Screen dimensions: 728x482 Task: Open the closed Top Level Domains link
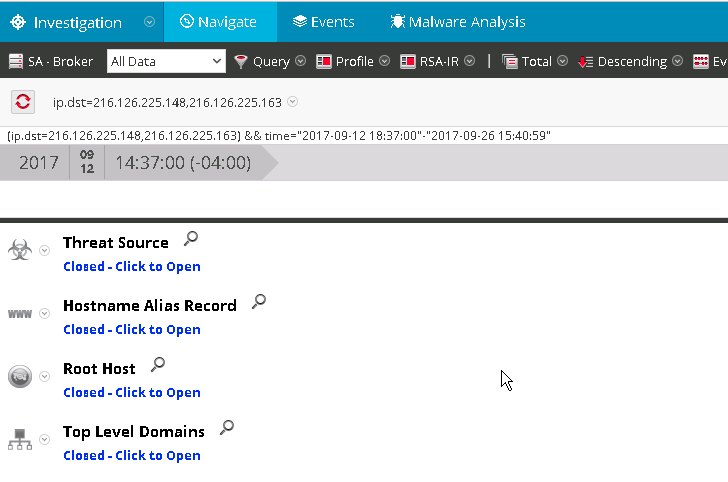(x=132, y=456)
